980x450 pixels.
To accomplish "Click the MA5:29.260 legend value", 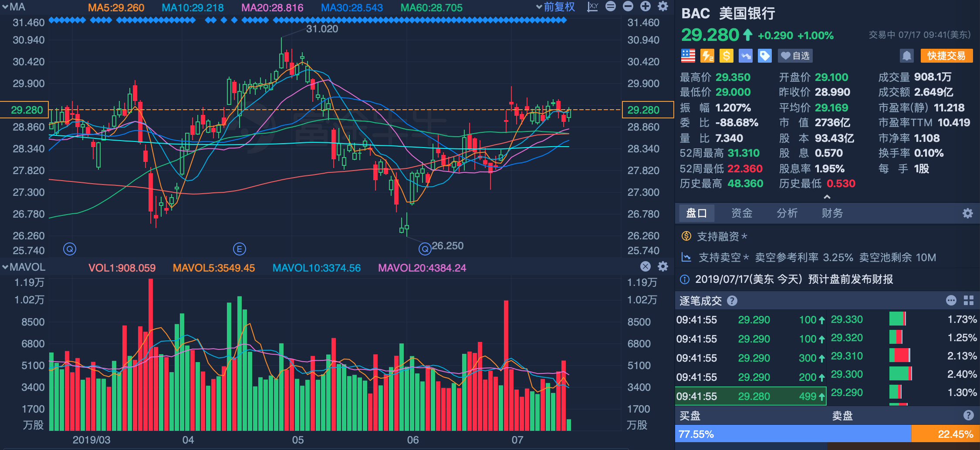I will (116, 8).
